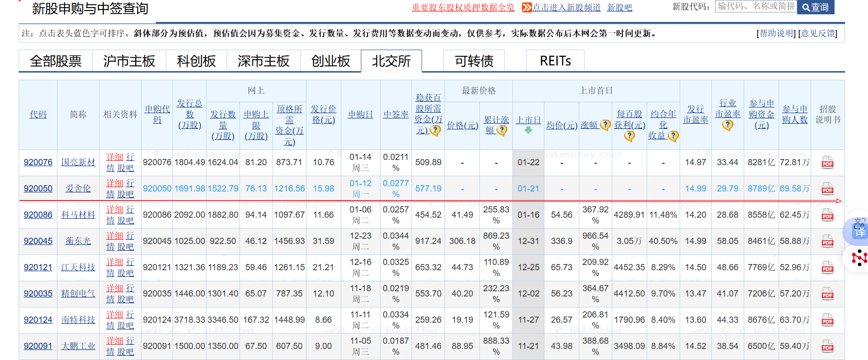The width and height of the screenshot is (868, 360).
Task: Sort table by 均价(元) column
Action: click(x=562, y=125)
